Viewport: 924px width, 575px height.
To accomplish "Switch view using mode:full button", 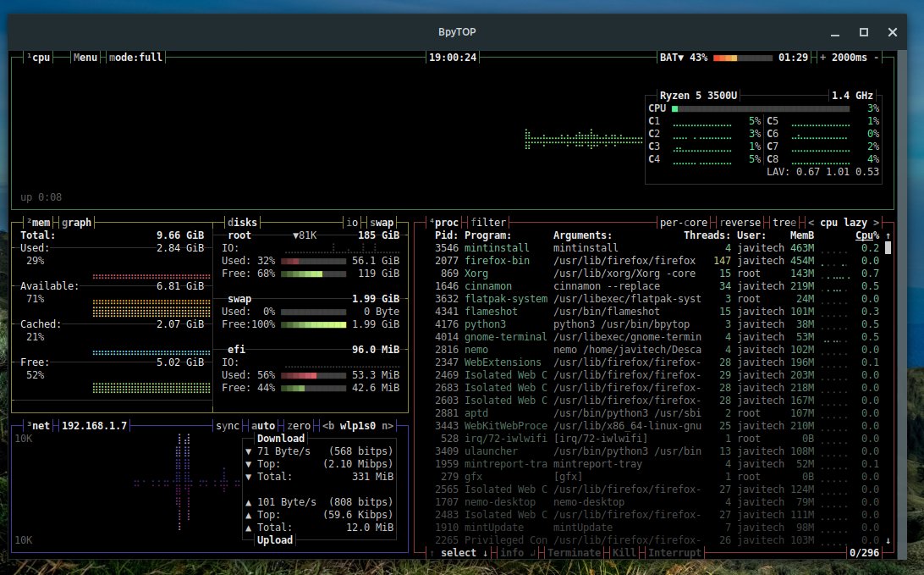I will tap(135, 58).
